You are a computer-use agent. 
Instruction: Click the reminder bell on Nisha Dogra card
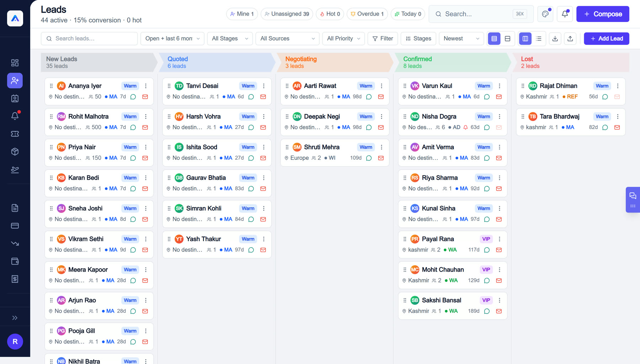point(465,127)
